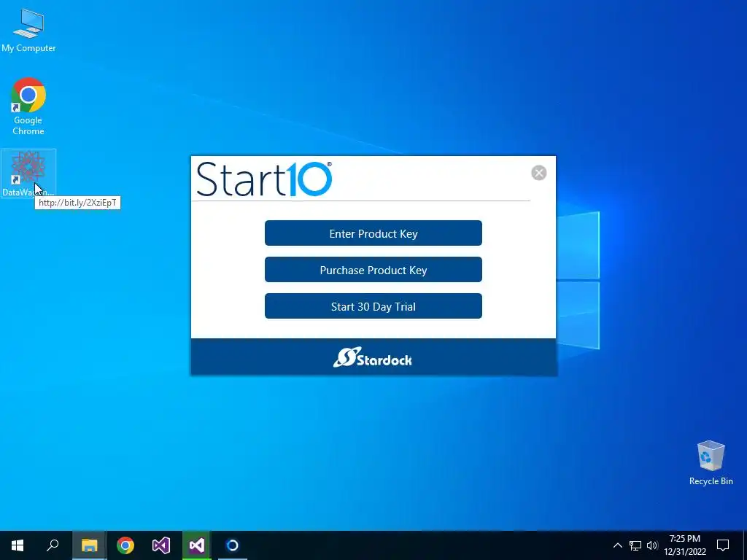Screen dimensions: 747x560
Task: Open File Explorer from the taskbar
Action: (x=89, y=545)
